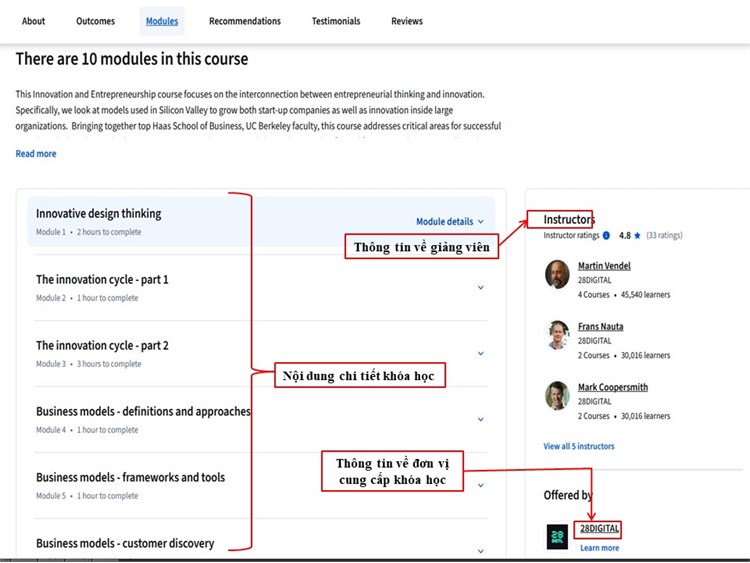Collapse Module details for Innovative design thinking
Screen dimensions: 750x563
pos(450,222)
